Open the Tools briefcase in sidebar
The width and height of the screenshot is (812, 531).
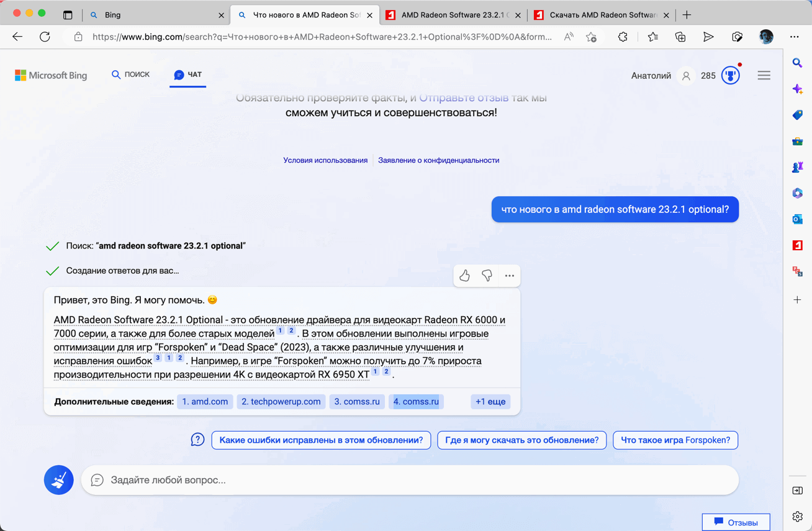798,141
